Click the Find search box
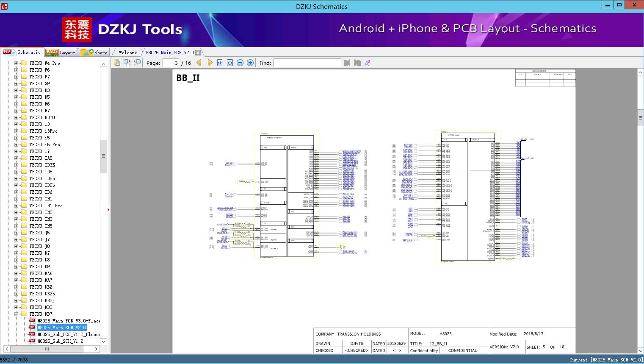Image resolution: width=644 pixels, height=364 pixels. pos(307,63)
